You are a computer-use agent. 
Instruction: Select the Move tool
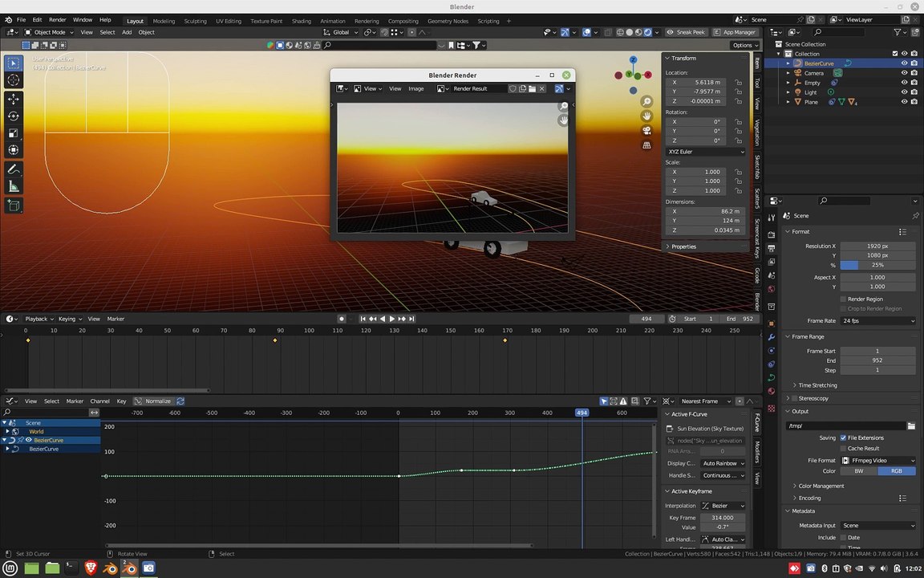tap(14, 99)
